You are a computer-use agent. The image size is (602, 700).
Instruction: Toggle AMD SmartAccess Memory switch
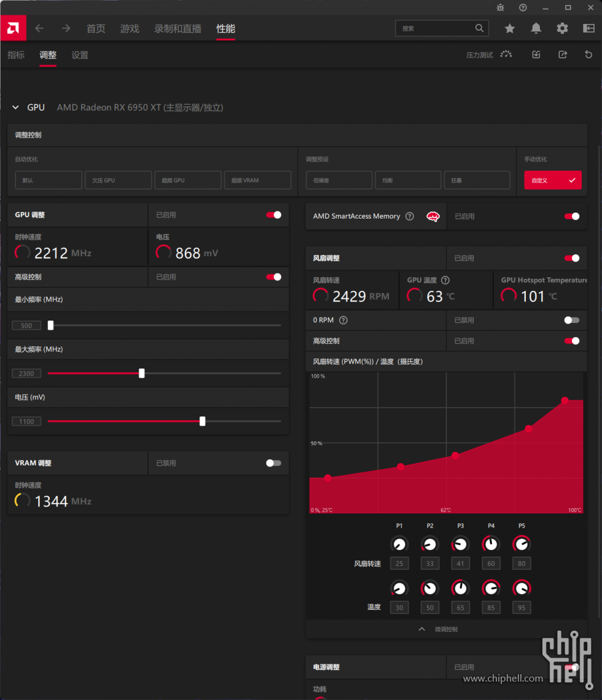(572, 217)
